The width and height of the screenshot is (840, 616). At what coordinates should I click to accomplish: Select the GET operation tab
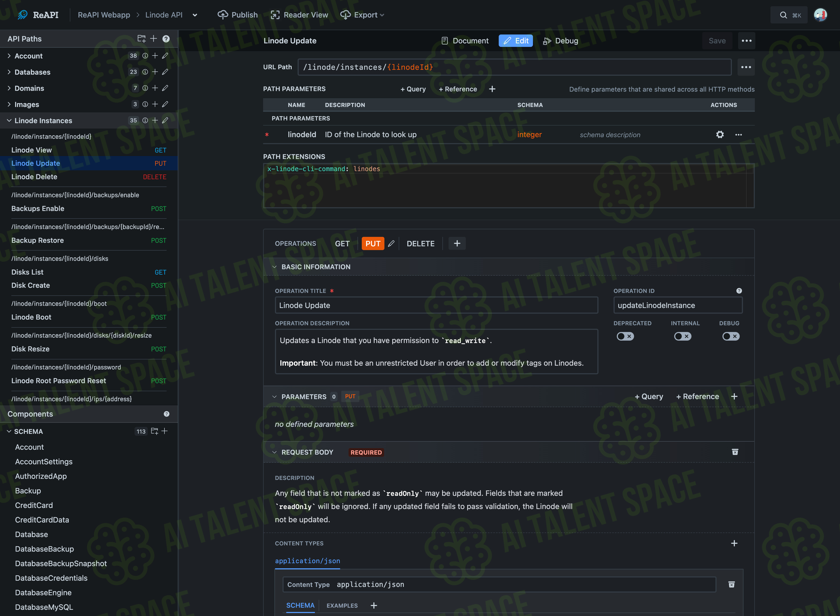click(342, 244)
